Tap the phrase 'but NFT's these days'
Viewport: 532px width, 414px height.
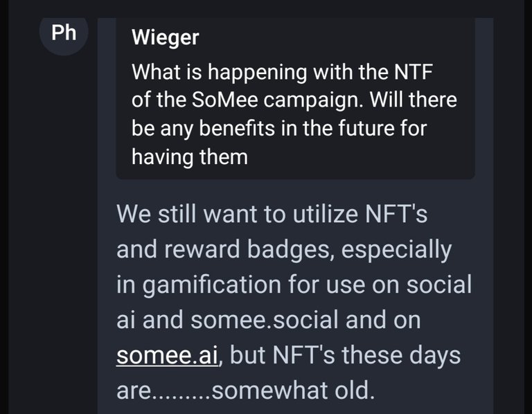(x=346, y=356)
